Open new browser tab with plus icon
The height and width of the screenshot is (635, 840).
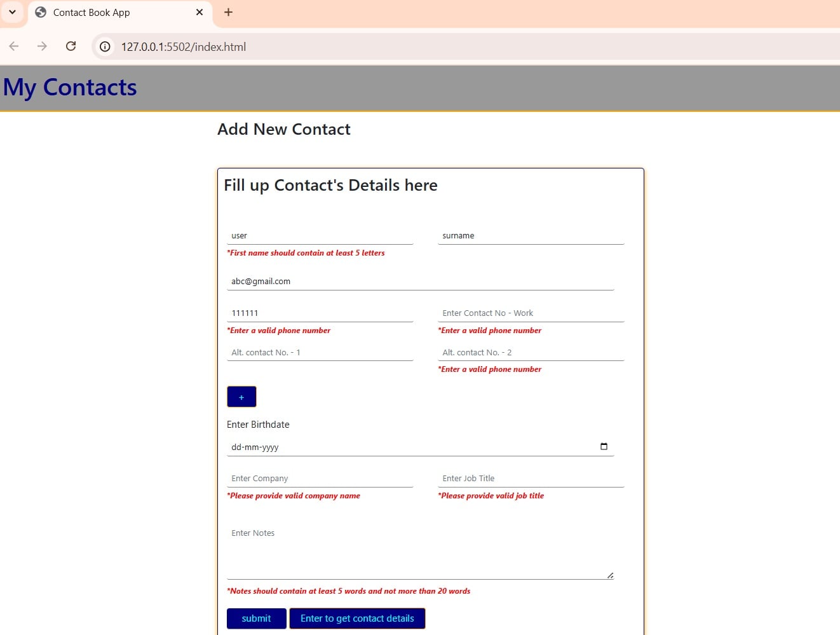pos(229,13)
